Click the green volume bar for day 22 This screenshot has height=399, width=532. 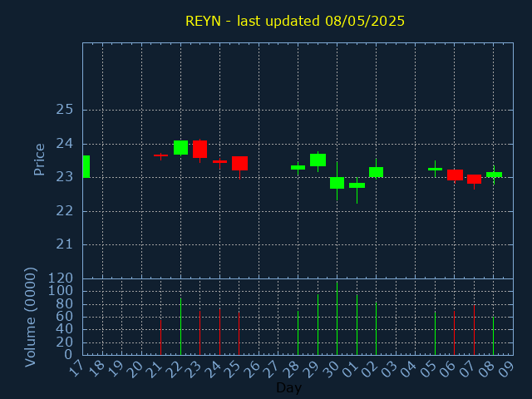[x=181, y=327]
